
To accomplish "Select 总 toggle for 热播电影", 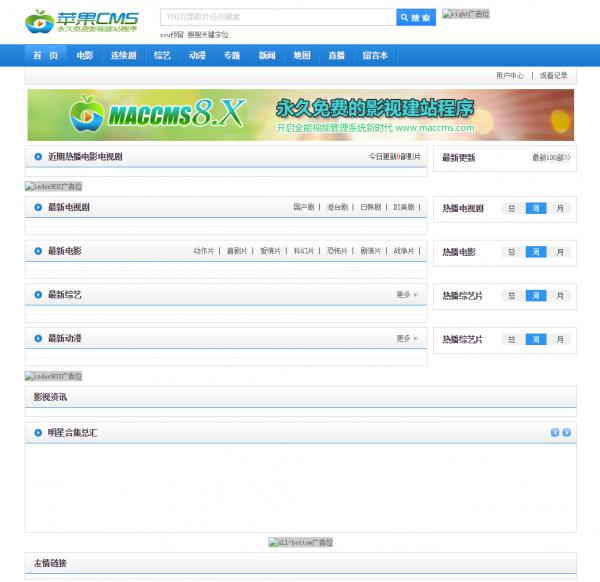I will 512,252.
